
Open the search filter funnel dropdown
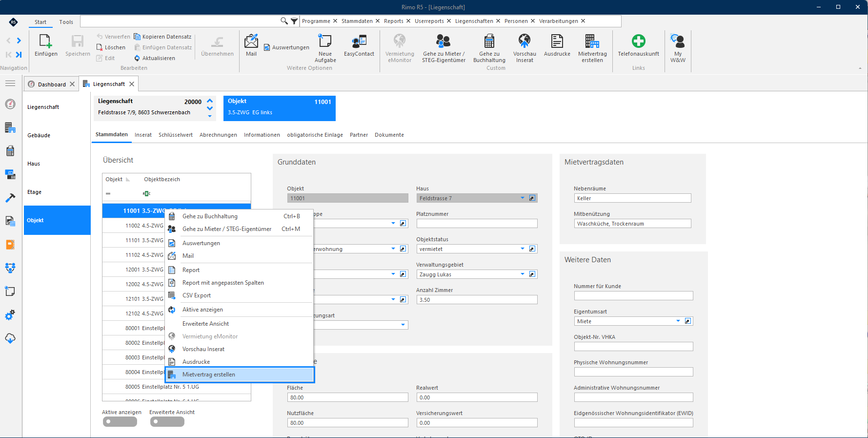tap(294, 21)
